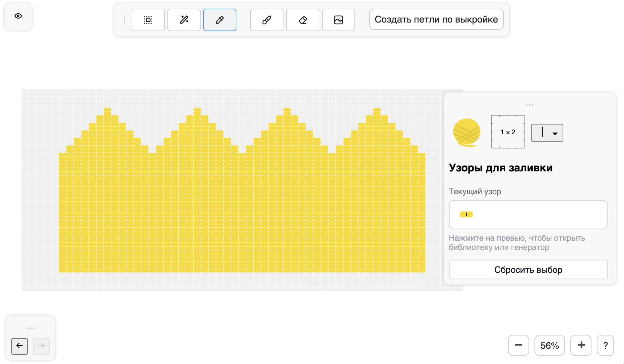Click the redo forward arrow
624x364 pixels.
[41, 346]
